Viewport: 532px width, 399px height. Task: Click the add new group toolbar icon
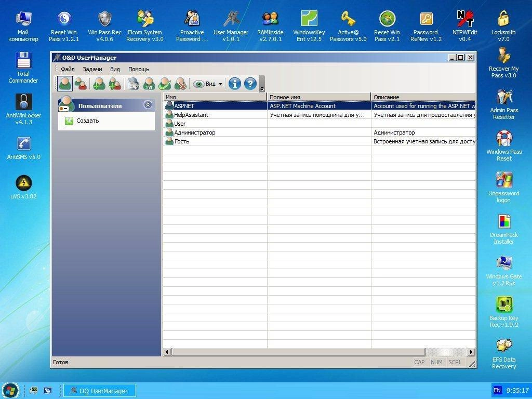(115, 84)
